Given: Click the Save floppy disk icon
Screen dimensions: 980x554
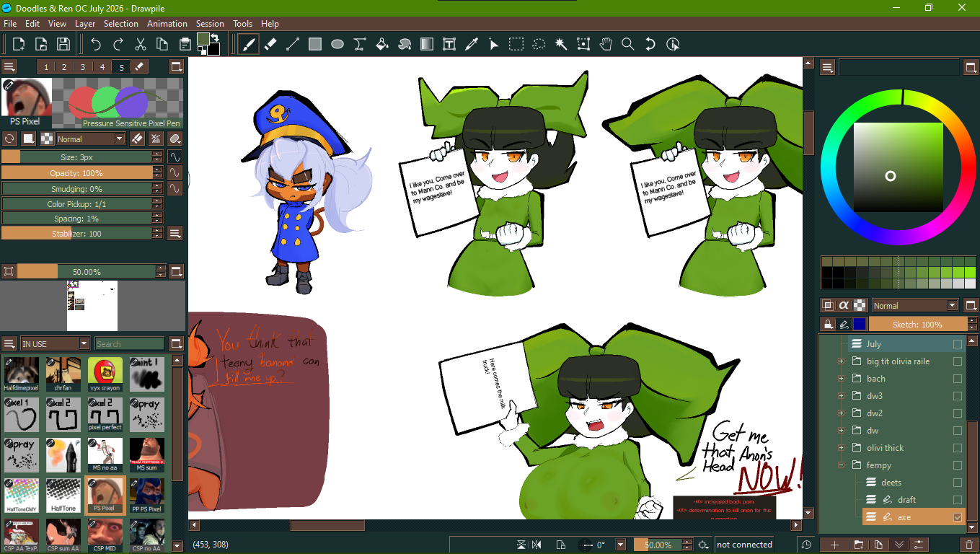Looking at the screenshot, I should 63,44.
